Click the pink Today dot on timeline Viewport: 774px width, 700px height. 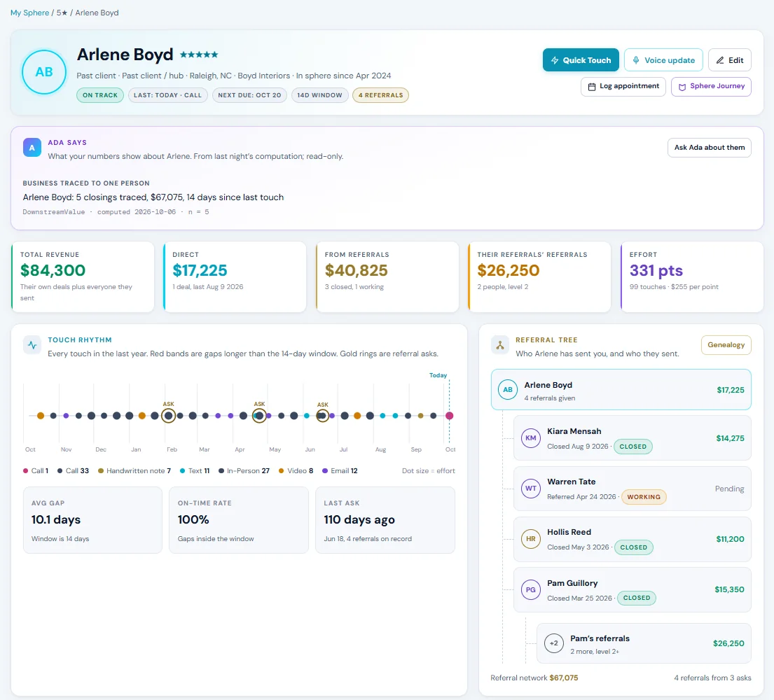[449, 416]
